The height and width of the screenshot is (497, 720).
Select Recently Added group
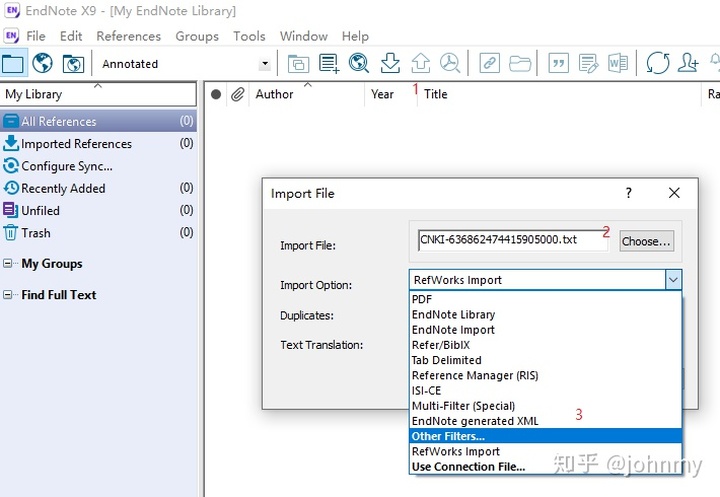click(x=98, y=188)
